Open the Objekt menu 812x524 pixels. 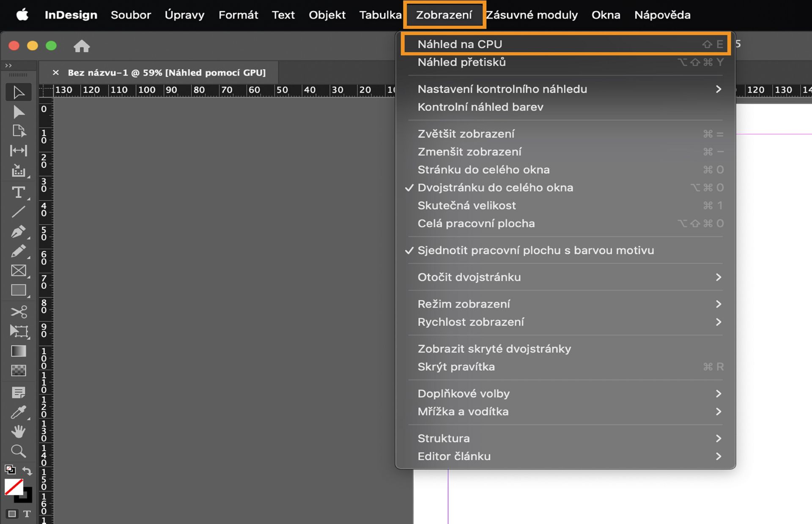pyautogui.click(x=326, y=15)
